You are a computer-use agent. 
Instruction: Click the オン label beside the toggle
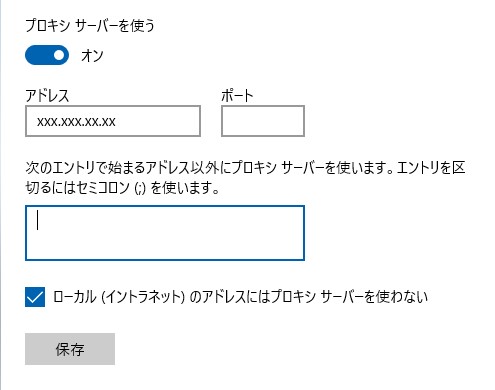pos(92,56)
